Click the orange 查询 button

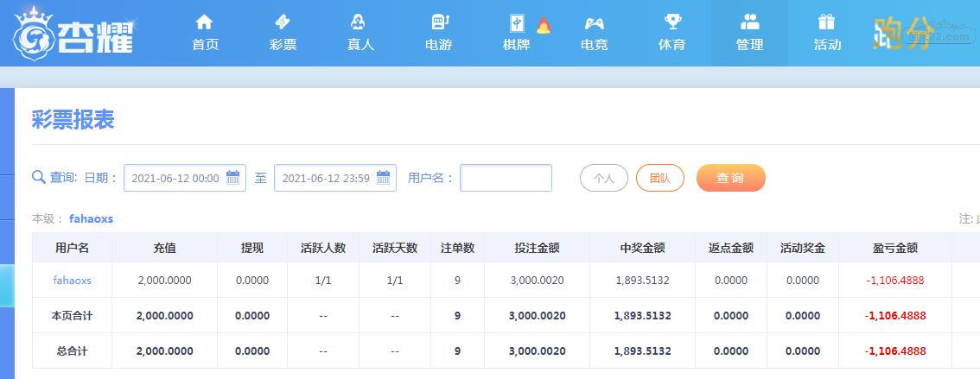730,178
